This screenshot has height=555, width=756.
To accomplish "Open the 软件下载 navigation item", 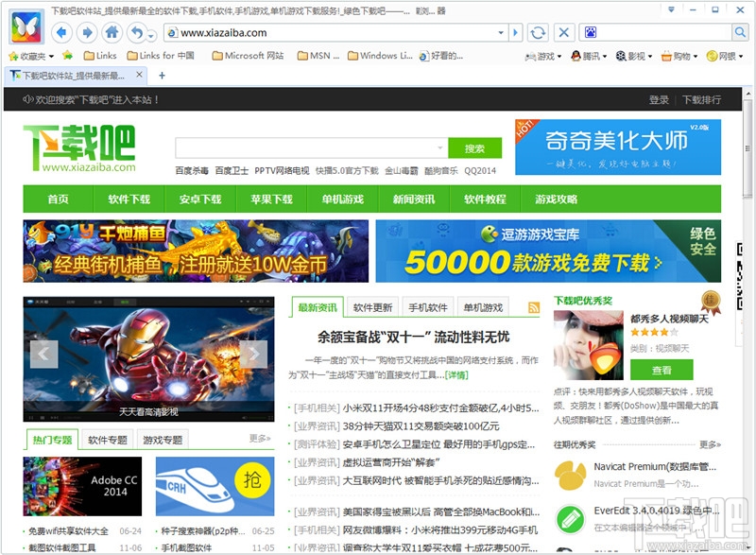I will point(129,199).
